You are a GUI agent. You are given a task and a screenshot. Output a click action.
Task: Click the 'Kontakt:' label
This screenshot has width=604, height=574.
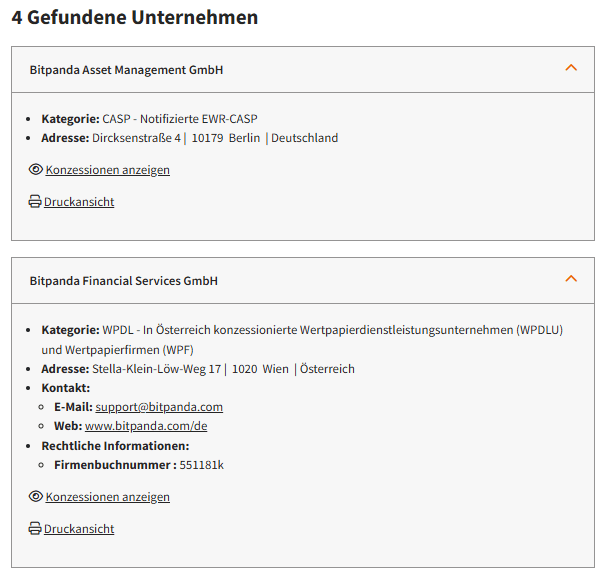coord(66,388)
